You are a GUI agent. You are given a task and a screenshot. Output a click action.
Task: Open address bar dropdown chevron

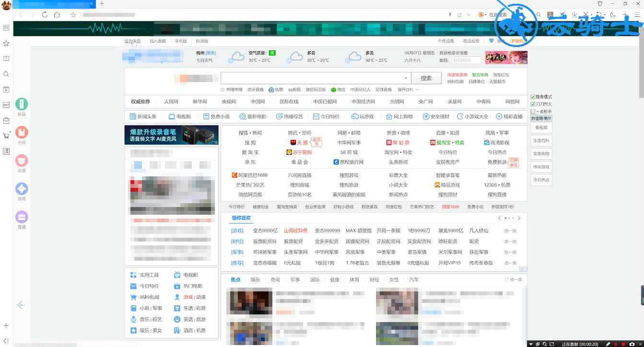point(468,15)
